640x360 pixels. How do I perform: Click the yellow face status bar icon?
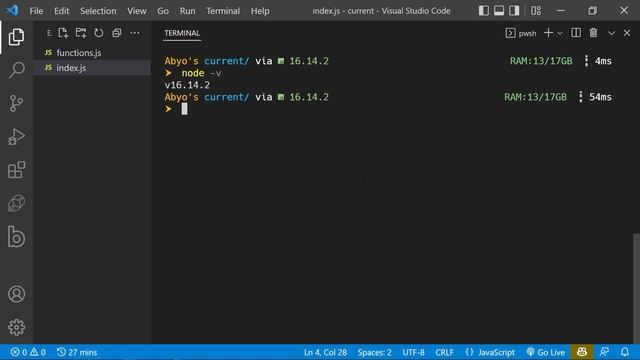(x=582, y=352)
